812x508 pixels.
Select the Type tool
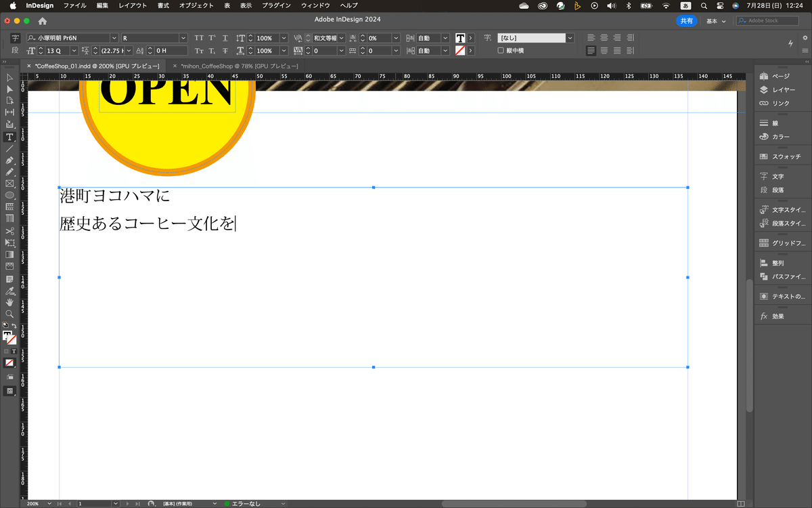pyautogui.click(x=9, y=137)
